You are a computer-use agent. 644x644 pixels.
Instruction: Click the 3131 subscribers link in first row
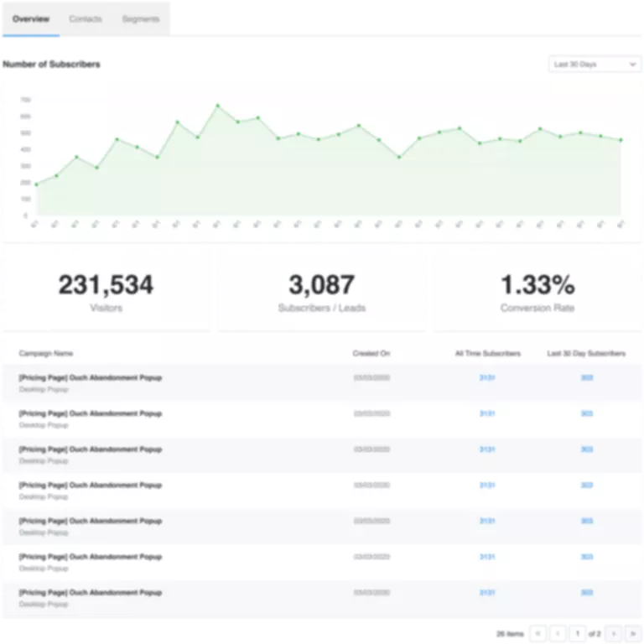coord(487,378)
